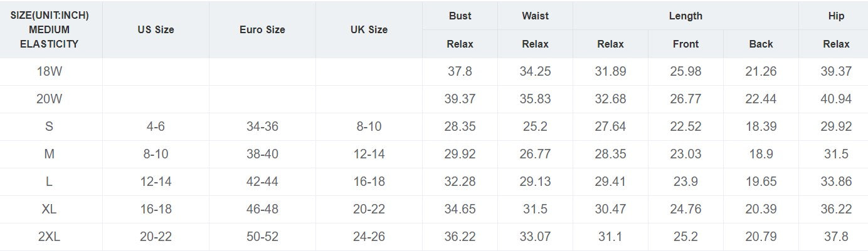The height and width of the screenshot is (251, 868).
Task: Click the Hip header cell
Action: point(836,16)
